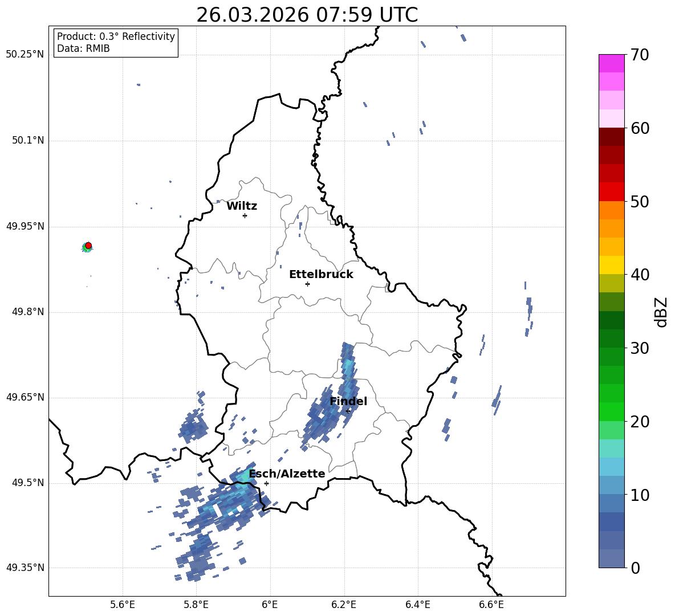Click the red radar site marker
The image size is (675, 616).
[88, 246]
